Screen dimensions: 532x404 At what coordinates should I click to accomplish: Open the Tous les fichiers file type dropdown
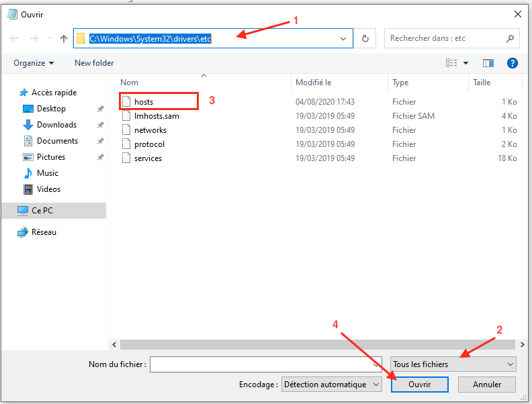tap(453, 364)
